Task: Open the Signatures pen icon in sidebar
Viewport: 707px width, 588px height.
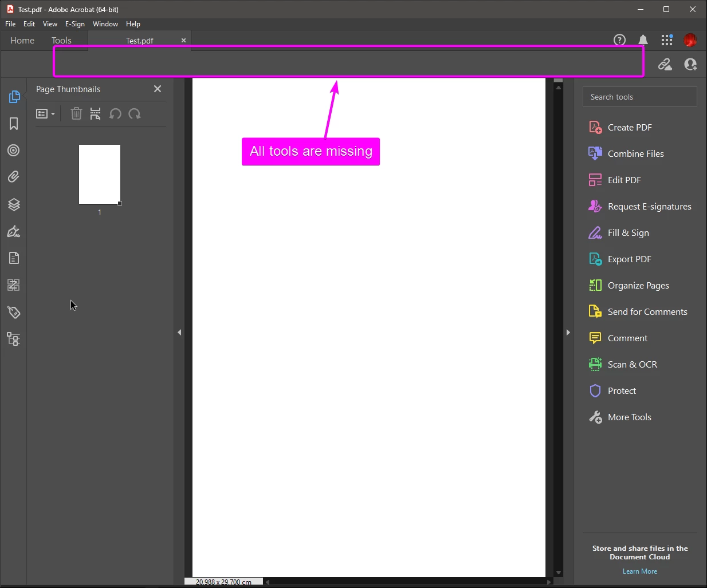Action: 14,231
